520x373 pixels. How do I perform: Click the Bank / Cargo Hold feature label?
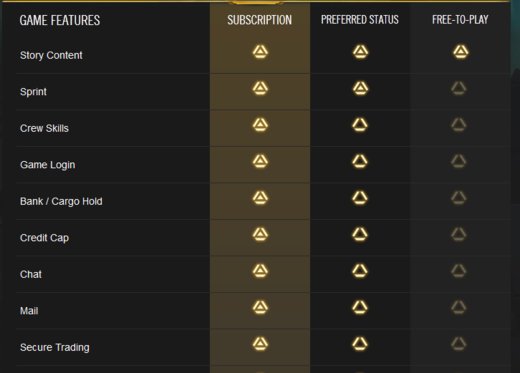point(61,201)
